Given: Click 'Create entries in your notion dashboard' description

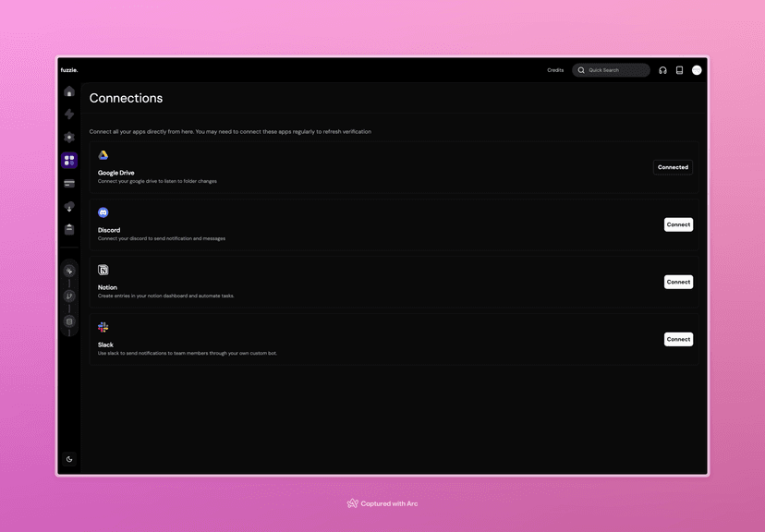Looking at the screenshot, I should 166,296.
